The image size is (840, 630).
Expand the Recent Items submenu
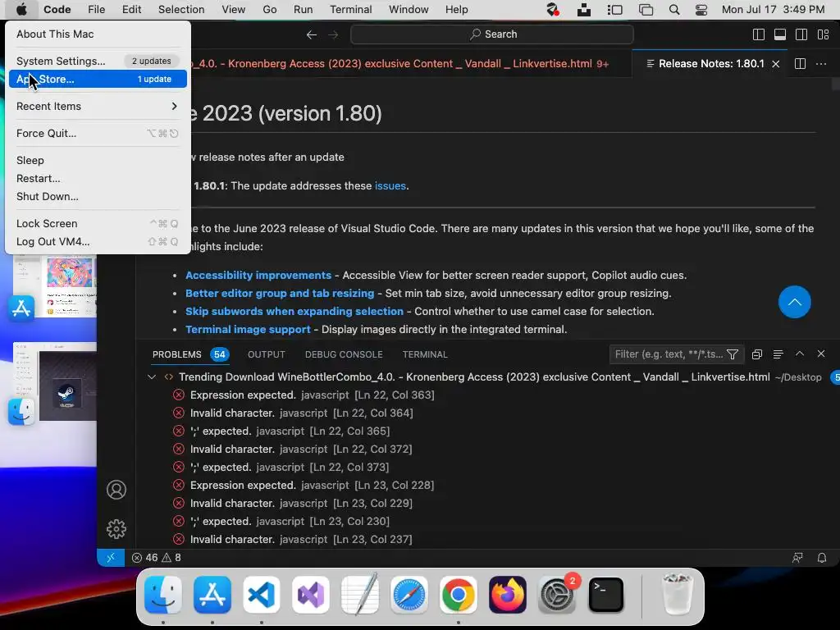click(x=98, y=106)
